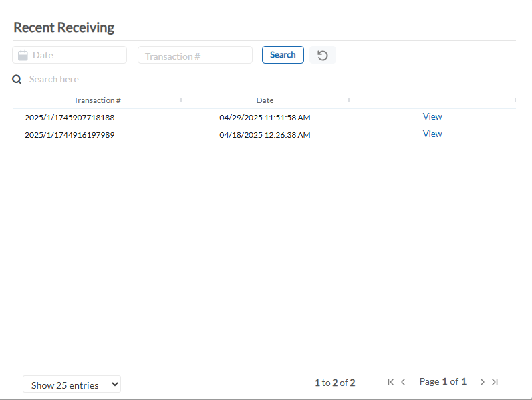Click Page 1 of 1 indicator

442,381
